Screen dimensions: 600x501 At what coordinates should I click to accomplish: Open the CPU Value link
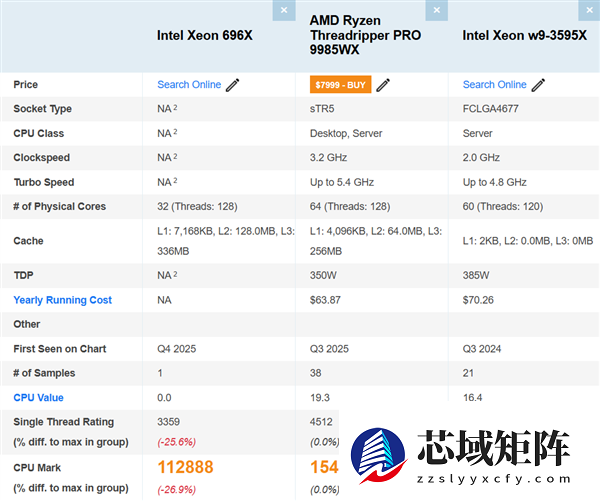pyautogui.click(x=38, y=398)
